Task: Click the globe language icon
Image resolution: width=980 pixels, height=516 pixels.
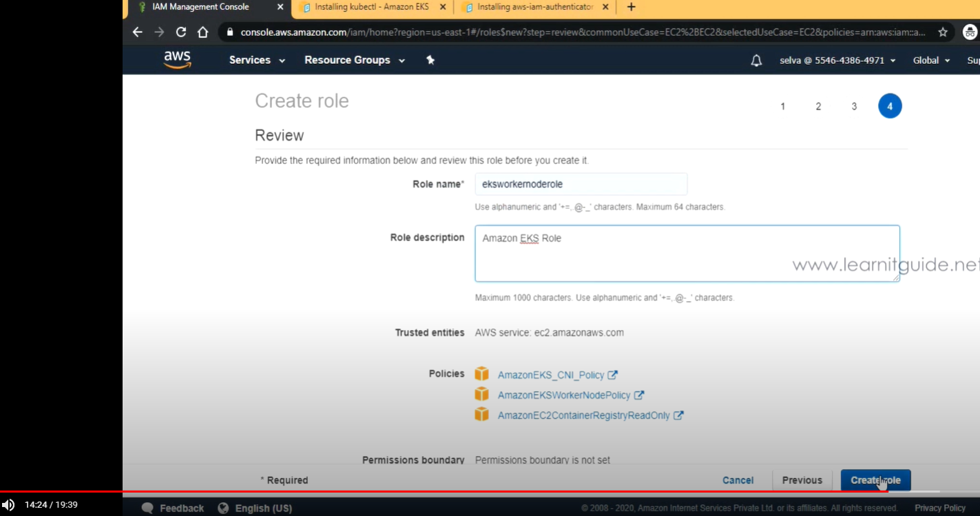Action: (x=223, y=508)
